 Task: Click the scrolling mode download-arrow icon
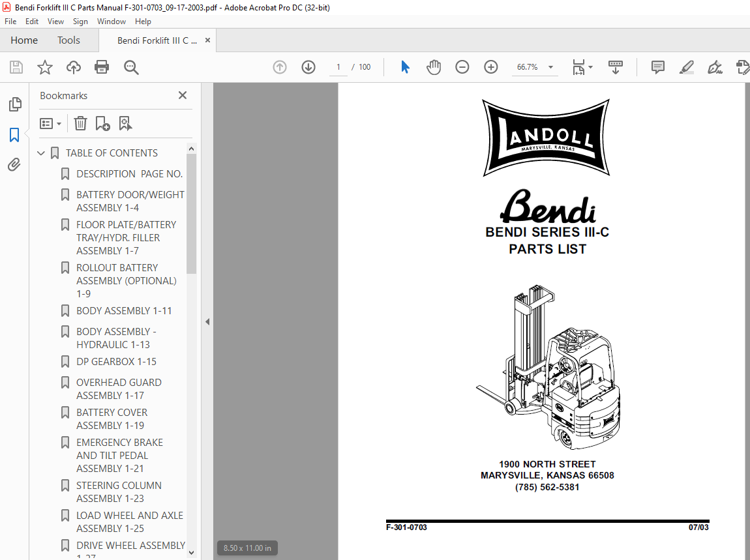[x=615, y=67]
